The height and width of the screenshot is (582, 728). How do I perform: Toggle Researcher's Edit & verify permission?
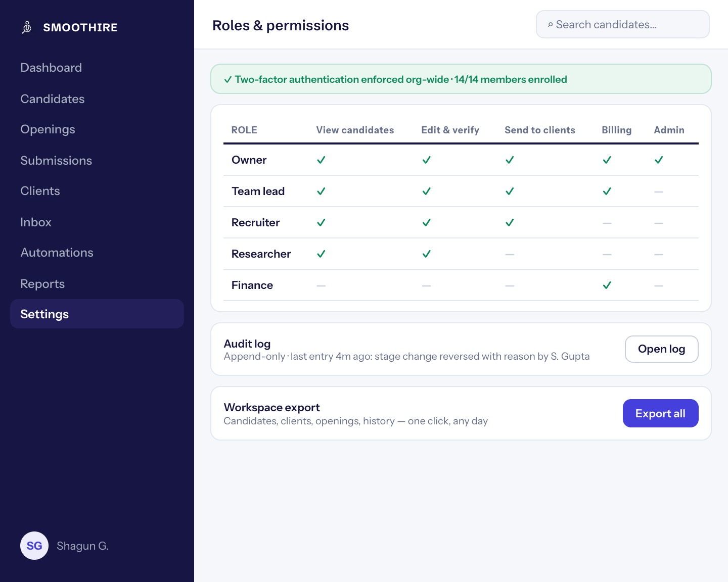(427, 254)
